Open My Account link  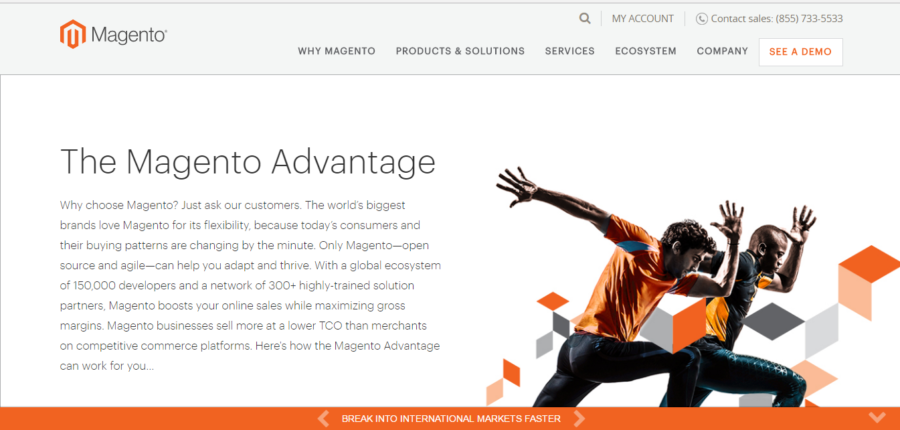pyautogui.click(x=642, y=19)
